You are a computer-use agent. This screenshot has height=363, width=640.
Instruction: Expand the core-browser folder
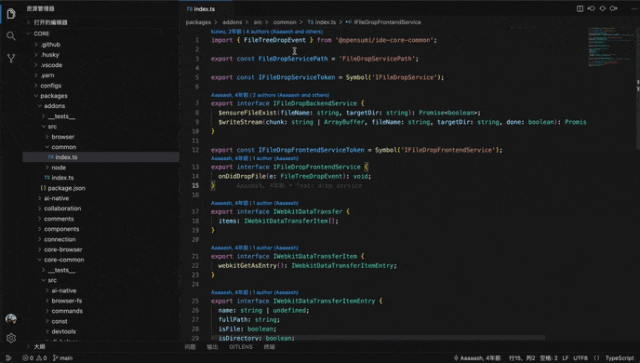tap(63, 249)
